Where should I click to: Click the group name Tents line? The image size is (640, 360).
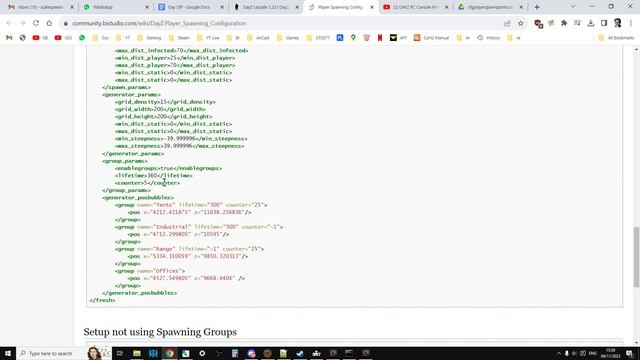click(x=191, y=205)
